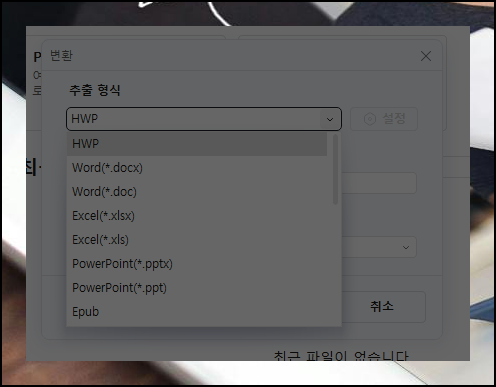
Task: Pick Excel(*.xls) from the list
Action: coord(197,240)
